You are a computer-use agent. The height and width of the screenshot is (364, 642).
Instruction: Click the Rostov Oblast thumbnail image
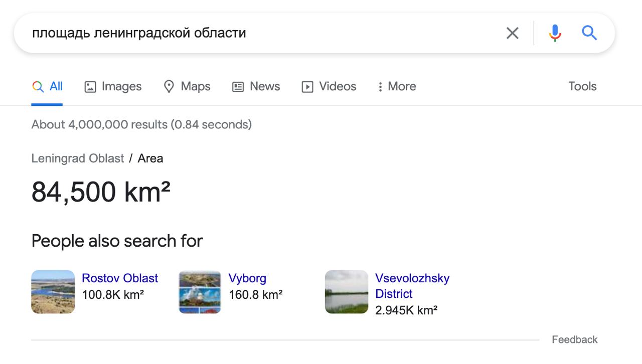pos(53,292)
